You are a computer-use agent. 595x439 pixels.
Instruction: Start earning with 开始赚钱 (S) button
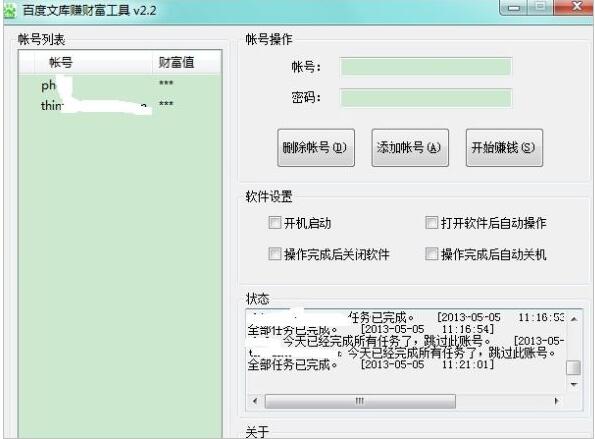pyautogui.click(x=504, y=148)
